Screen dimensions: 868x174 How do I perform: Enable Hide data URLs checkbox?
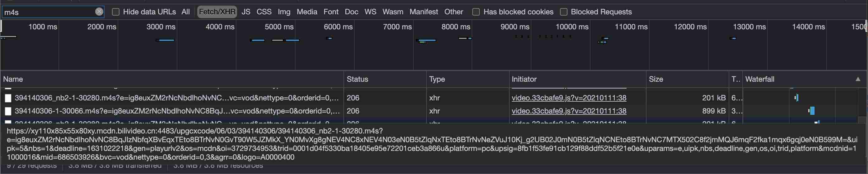click(x=115, y=12)
